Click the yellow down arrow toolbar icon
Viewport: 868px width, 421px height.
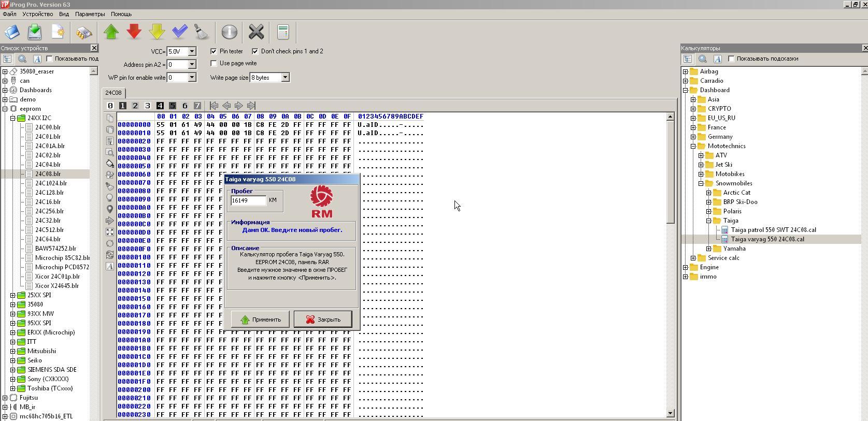pyautogui.click(x=157, y=32)
